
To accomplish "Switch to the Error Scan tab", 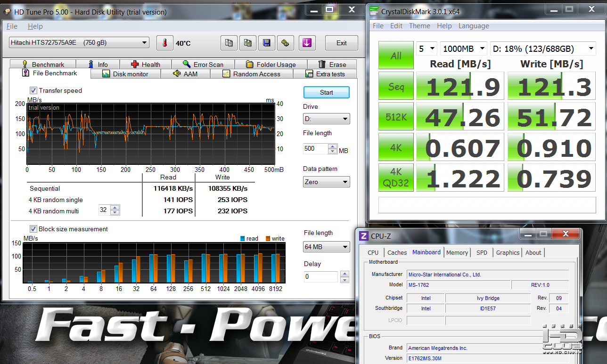I will coord(203,65).
